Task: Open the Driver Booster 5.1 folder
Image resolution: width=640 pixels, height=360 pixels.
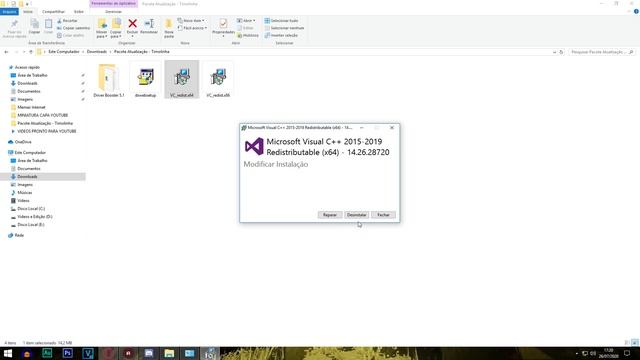Action: (x=109, y=80)
